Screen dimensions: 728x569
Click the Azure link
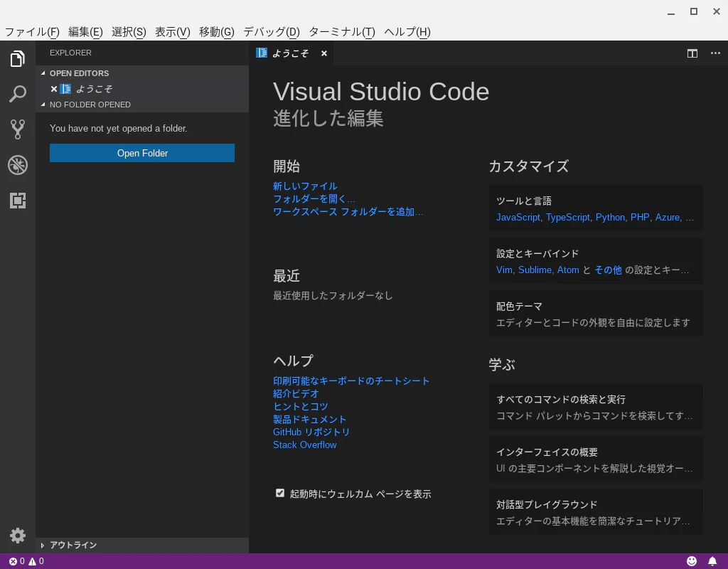pyautogui.click(x=668, y=218)
